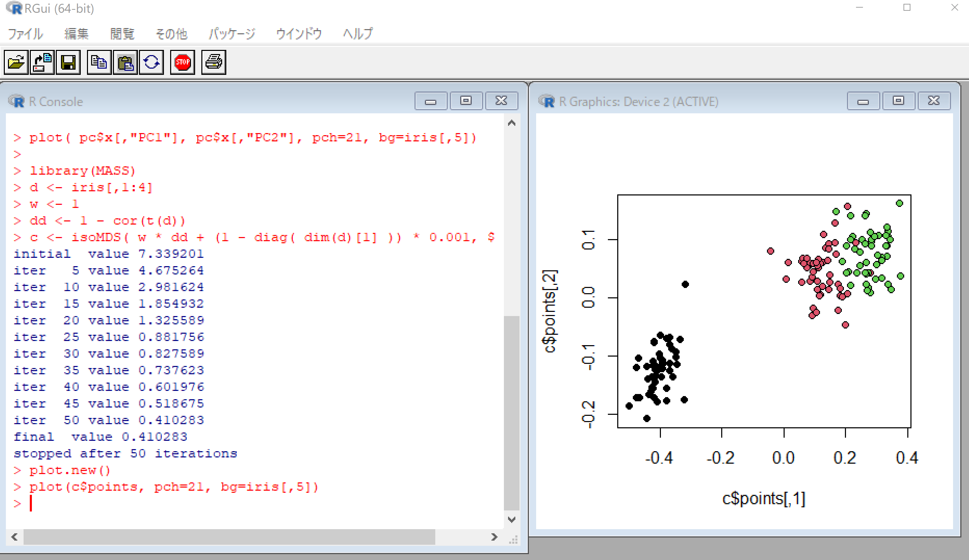The width and height of the screenshot is (969, 560).
Task: Close the R Graphics Device 2 window
Action: [x=934, y=101]
